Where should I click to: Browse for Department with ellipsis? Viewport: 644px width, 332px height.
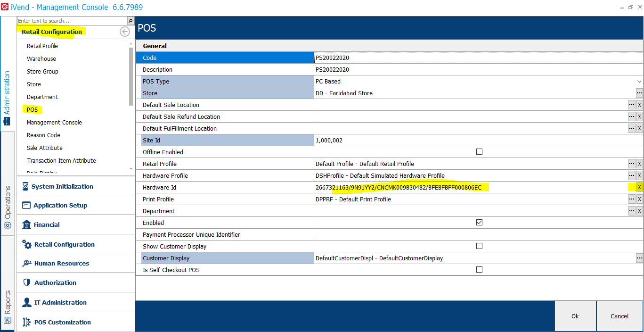coord(632,211)
